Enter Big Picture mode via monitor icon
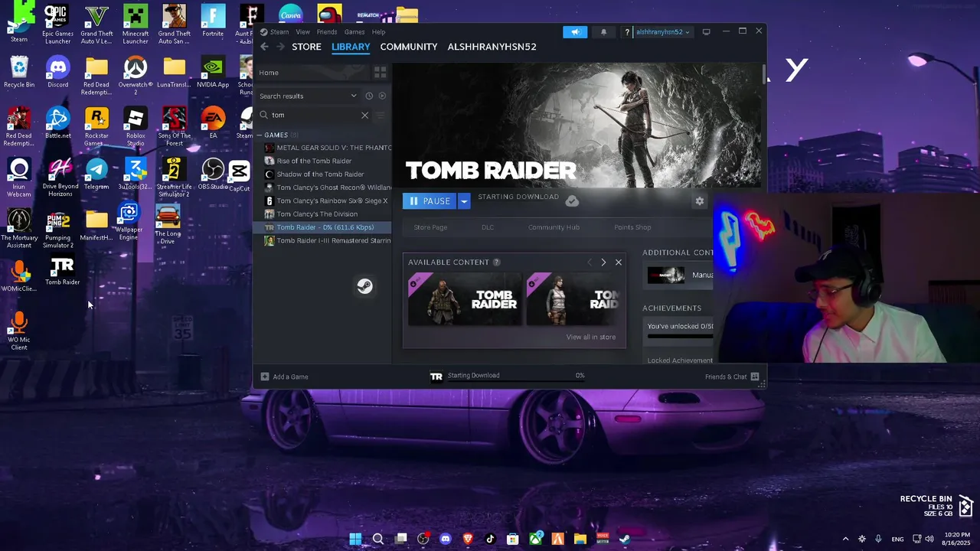This screenshot has width=980, height=551. pos(706,31)
